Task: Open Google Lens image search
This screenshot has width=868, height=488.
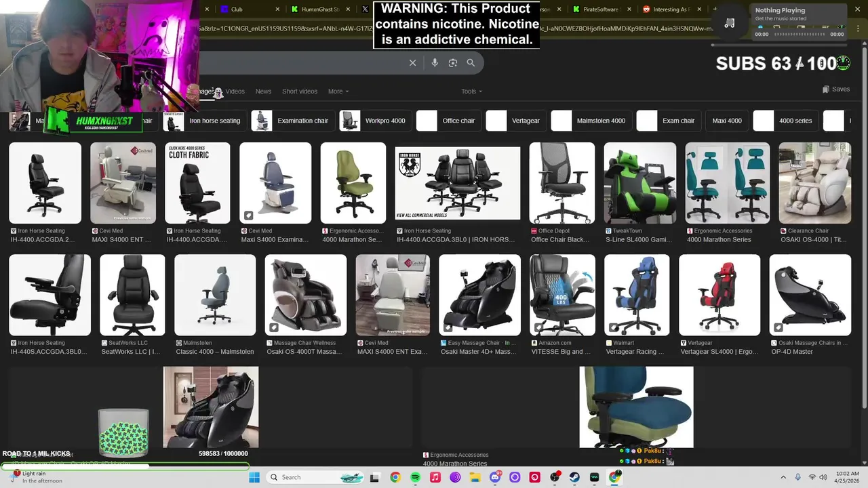Action: [x=452, y=62]
